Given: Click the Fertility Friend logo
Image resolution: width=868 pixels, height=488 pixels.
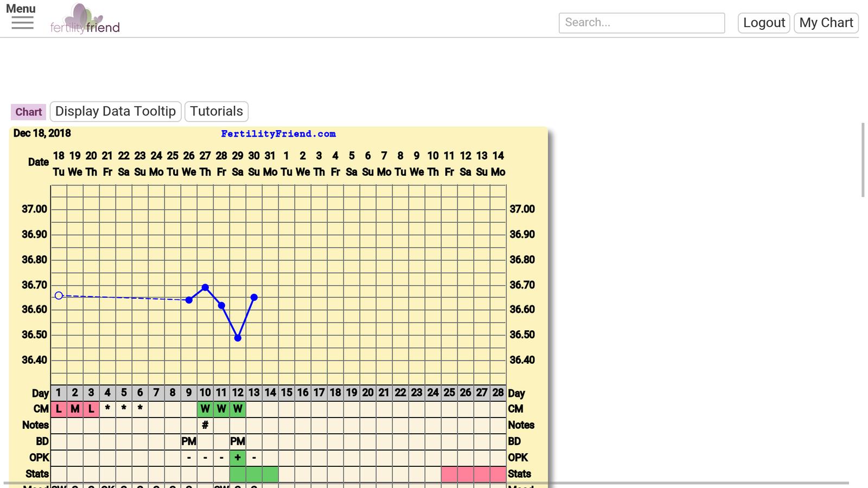Looking at the screenshot, I should [x=85, y=19].
